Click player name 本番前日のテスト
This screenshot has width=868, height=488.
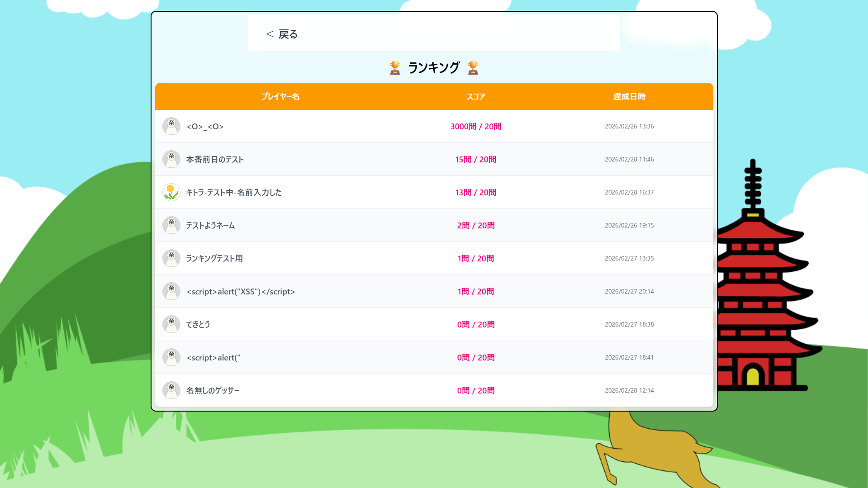tap(215, 160)
